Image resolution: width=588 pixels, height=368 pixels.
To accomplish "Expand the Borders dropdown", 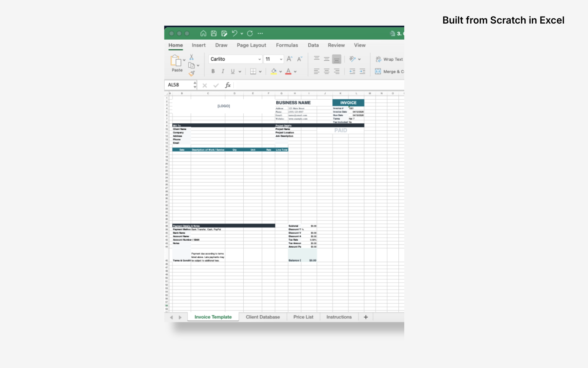I will pyautogui.click(x=260, y=71).
